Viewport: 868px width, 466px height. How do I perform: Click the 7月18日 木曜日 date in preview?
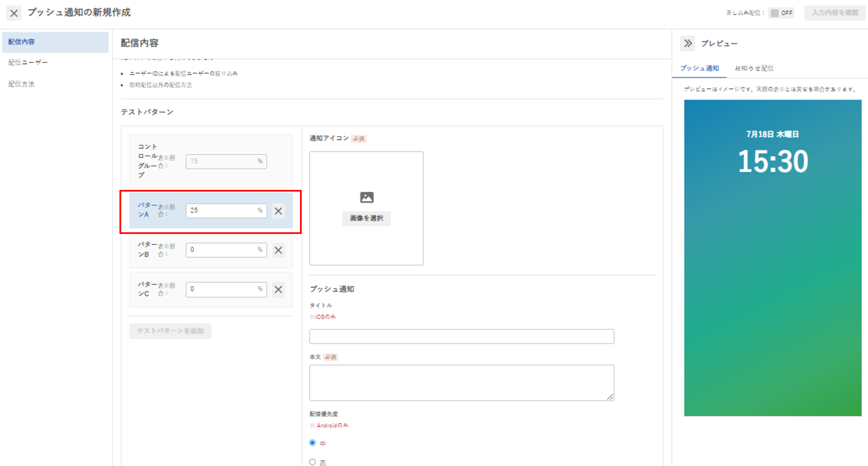(x=772, y=134)
